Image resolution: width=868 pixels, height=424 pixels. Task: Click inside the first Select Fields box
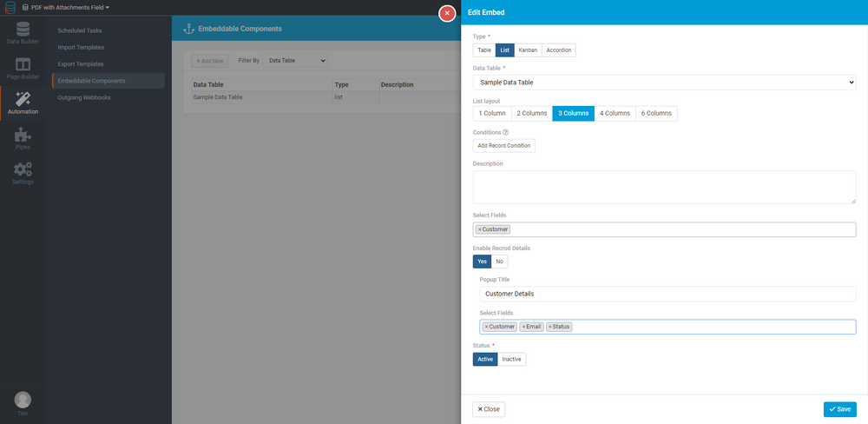click(664, 229)
